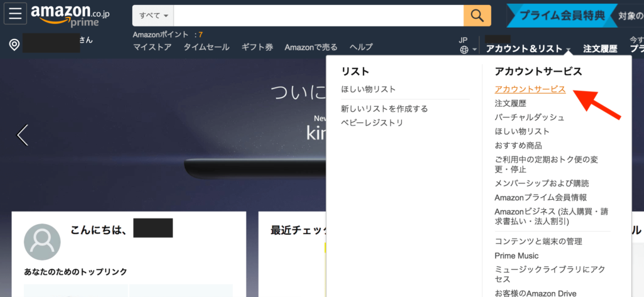Image resolution: width=644 pixels, height=297 pixels.
Task: Select ベビーレジストリ menu entry
Action: click(372, 122)
